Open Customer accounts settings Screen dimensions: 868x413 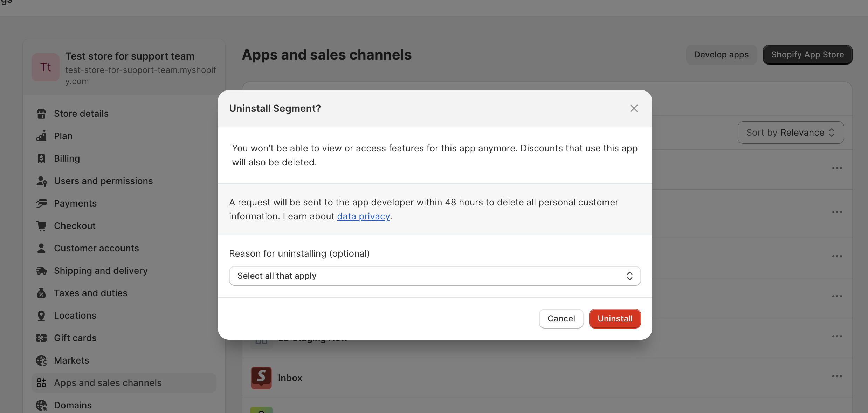(124, 248)
